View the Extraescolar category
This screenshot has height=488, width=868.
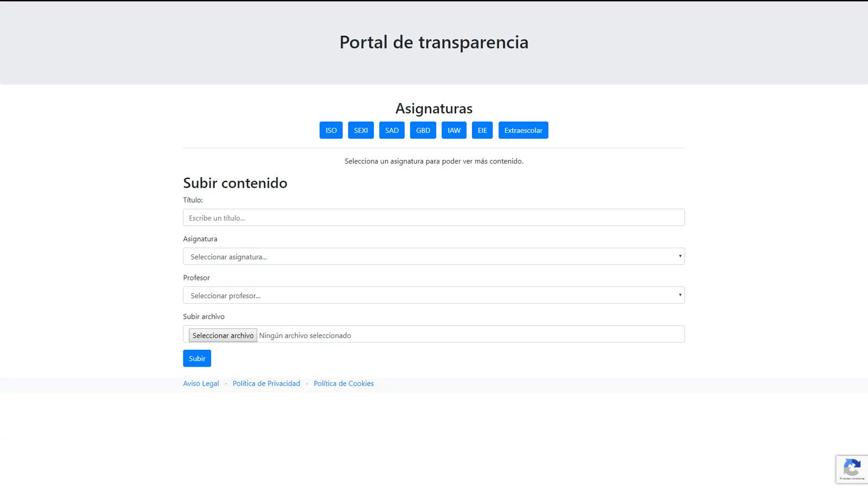point(523,130)
